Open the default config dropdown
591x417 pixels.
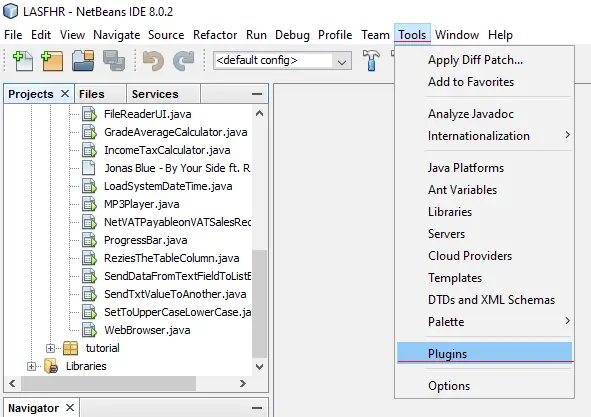pos(342,61)
